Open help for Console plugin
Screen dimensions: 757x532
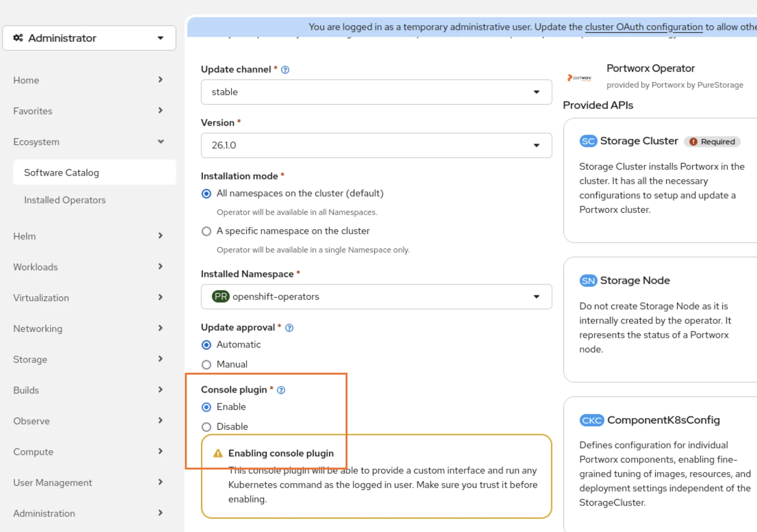[x=281, y=390]
